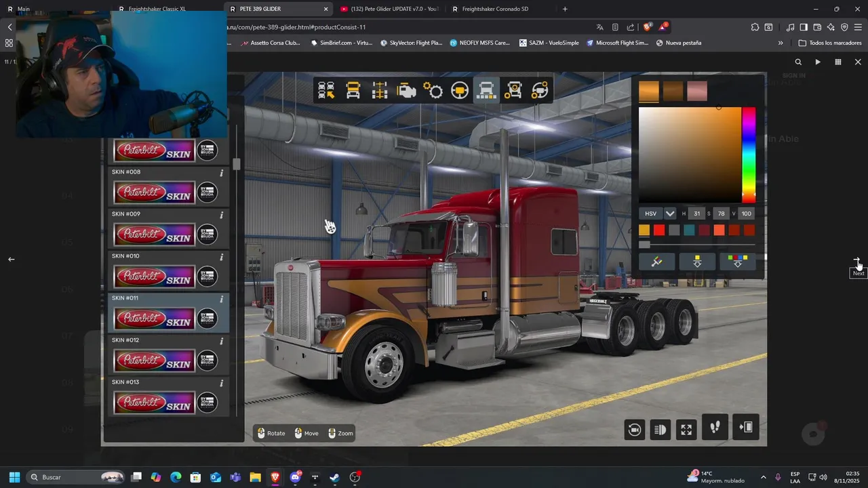The height and width of the screenshot is (488, 868).
Task: Open the interior accessories icon
Action: point(540,90)
